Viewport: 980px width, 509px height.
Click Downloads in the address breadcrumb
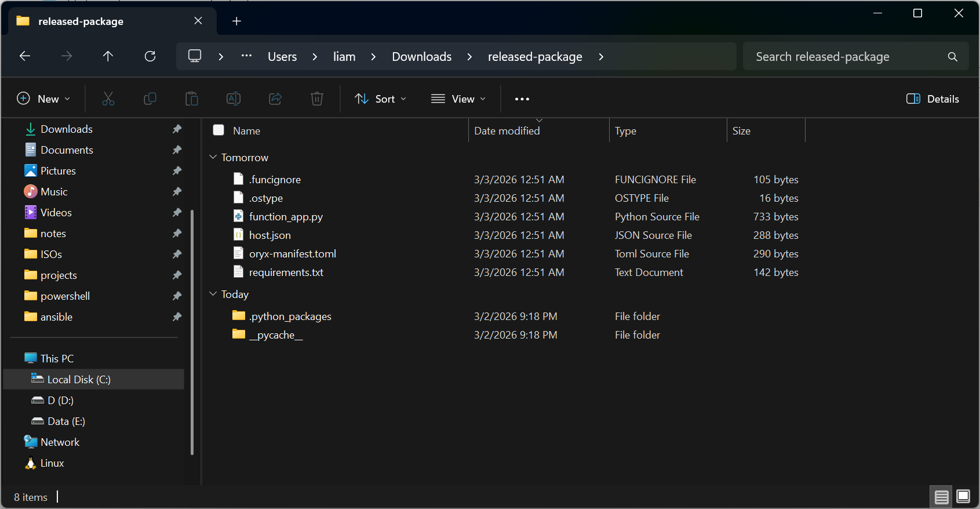tap(421, 57)
